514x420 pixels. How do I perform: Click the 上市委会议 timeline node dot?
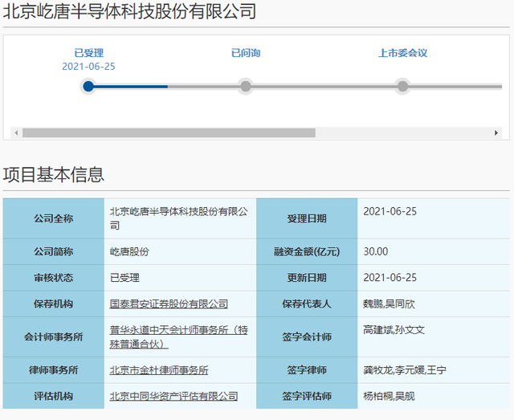(x=402, y=87)
